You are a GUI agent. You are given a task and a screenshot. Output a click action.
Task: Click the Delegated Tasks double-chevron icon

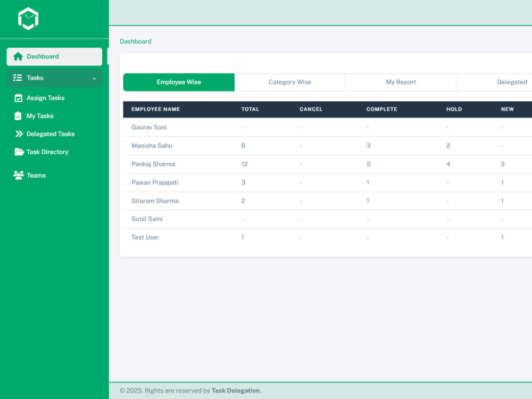click(x=19, y=134)
